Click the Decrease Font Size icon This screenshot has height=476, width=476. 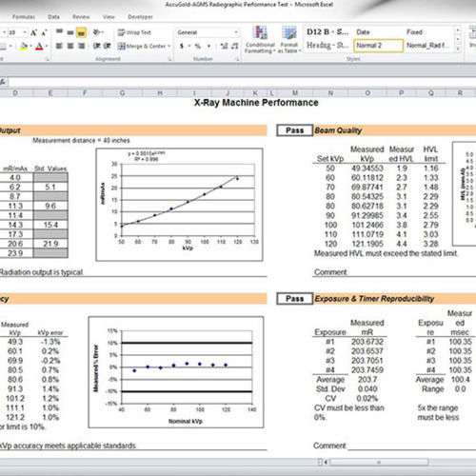coord(44,32)
